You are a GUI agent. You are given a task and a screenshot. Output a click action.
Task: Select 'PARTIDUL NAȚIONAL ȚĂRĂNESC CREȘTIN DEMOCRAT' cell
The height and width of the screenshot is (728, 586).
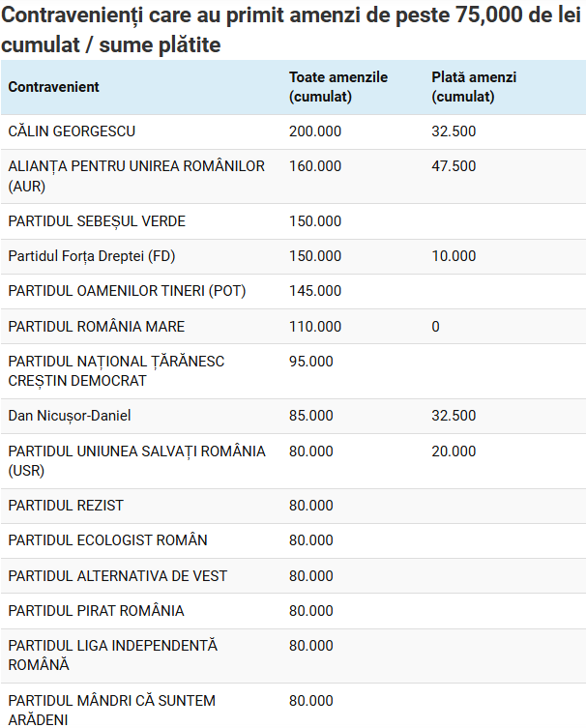pyautogui.click(x=116, y=371)
